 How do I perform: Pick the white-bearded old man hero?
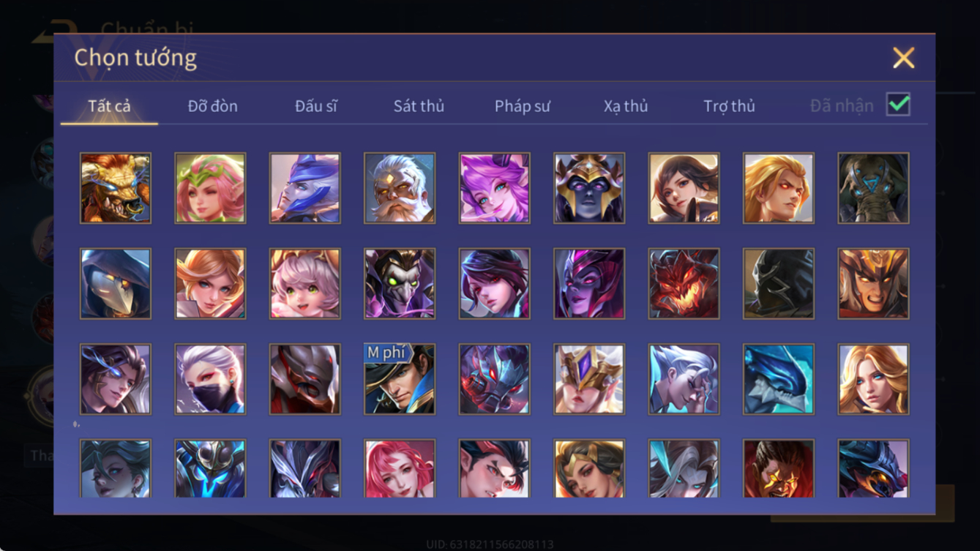400,188
